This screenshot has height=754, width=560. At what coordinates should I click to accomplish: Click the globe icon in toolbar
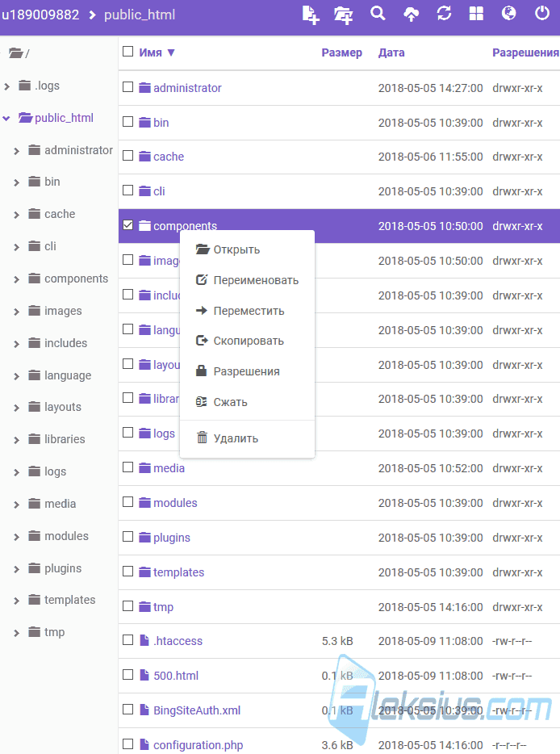click(x=508, y=13)
